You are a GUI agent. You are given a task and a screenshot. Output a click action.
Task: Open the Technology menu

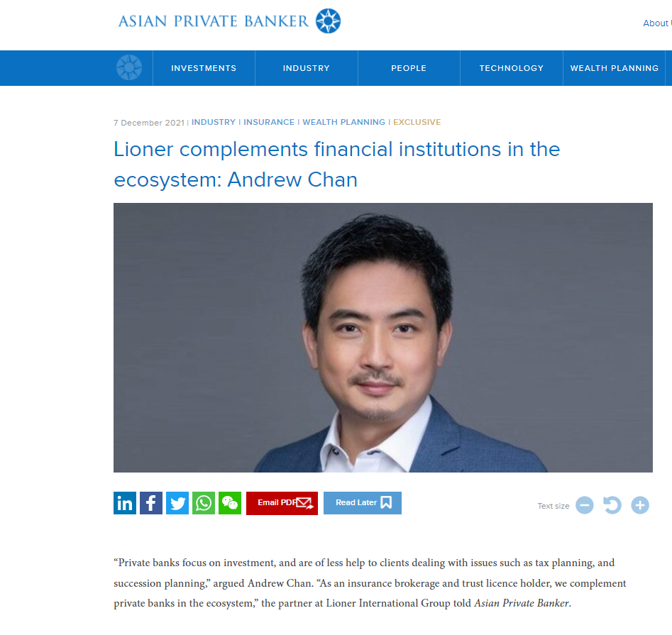[x=512, y=68]
